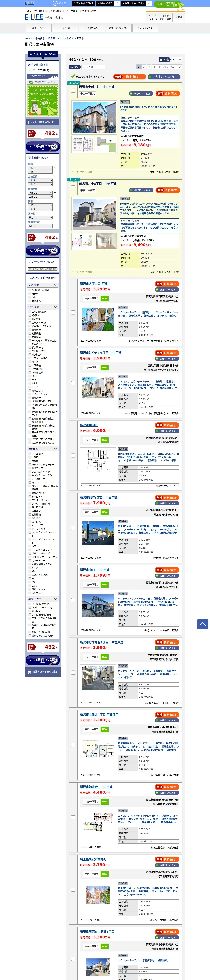Check the 2沿線以上利用可 filter option
The width and height of the screenshot is (210, 980).
pyautogui.click(x=30, y=290)
